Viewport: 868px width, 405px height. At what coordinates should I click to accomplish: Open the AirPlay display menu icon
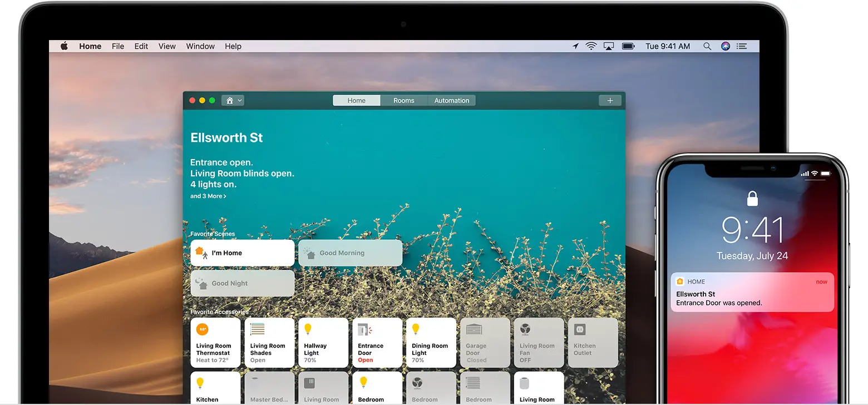609,46
